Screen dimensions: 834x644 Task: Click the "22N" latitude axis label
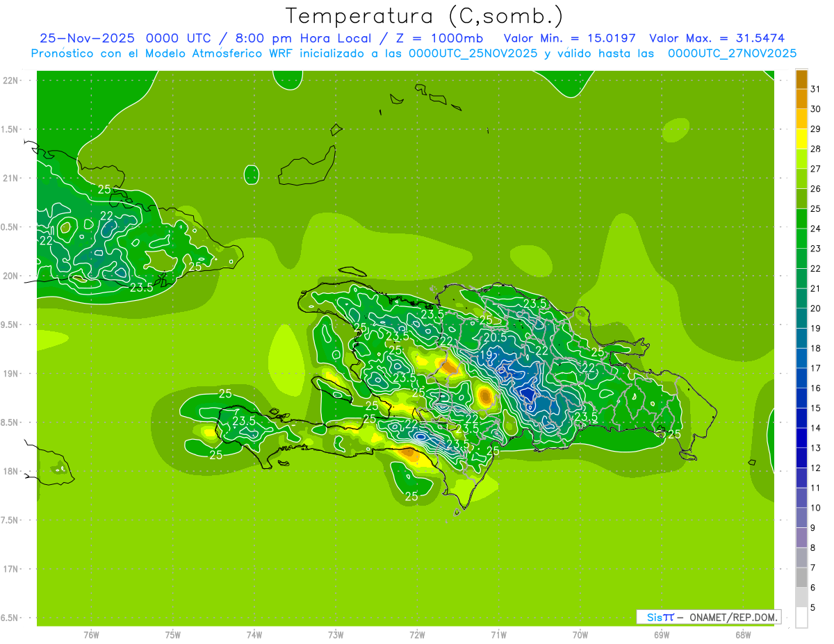tap(10, 81)
